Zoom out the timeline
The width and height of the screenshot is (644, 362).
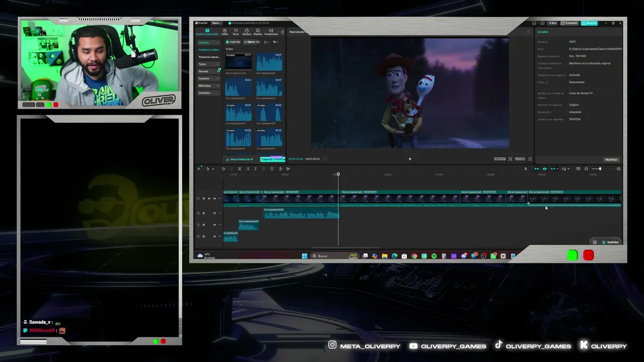[x=586, y=169]
